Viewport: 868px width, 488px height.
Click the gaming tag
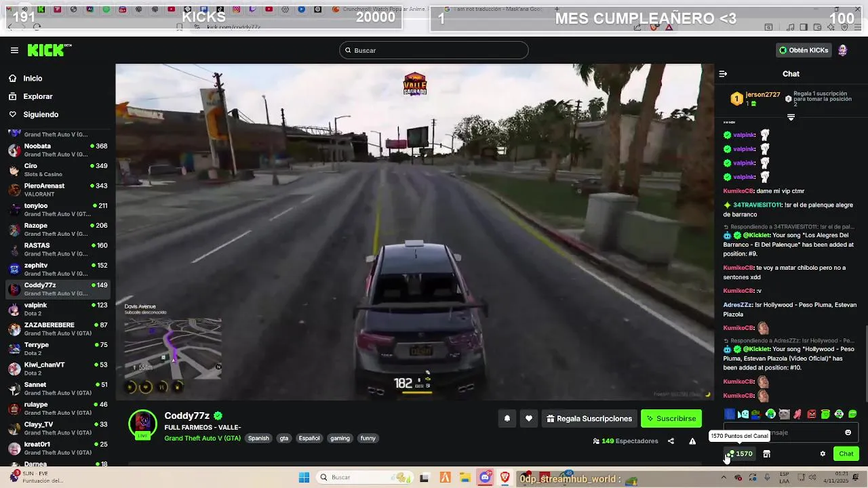coord(340,439)
